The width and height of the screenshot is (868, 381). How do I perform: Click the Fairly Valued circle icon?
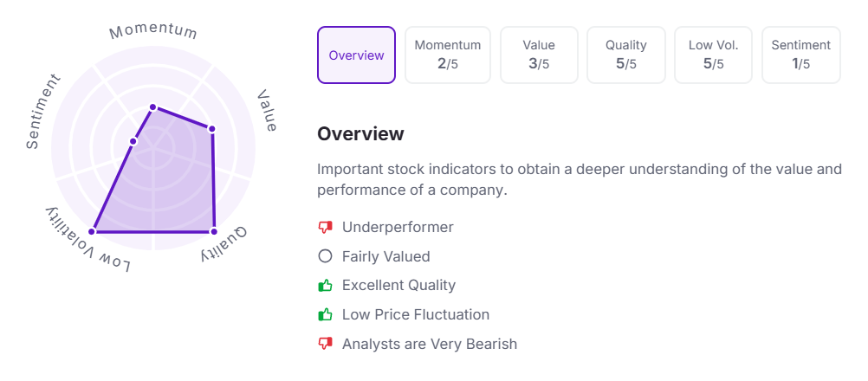point(326,256)
